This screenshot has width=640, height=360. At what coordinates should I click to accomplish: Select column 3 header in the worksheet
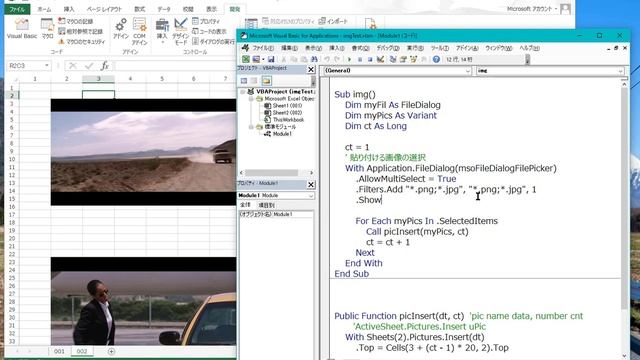click(98, 79)
